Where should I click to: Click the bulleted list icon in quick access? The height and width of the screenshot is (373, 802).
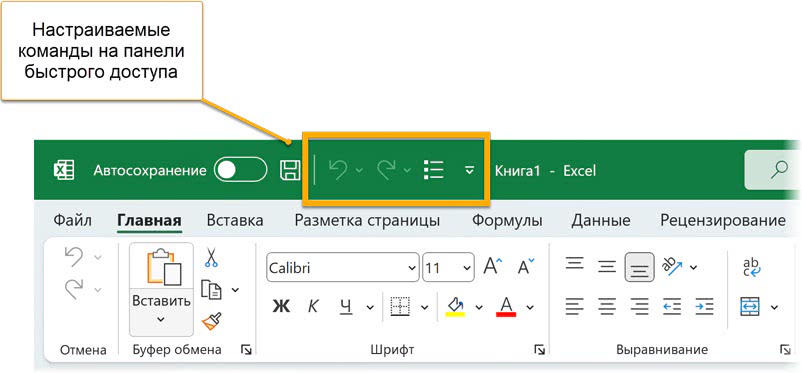[434, 170]
